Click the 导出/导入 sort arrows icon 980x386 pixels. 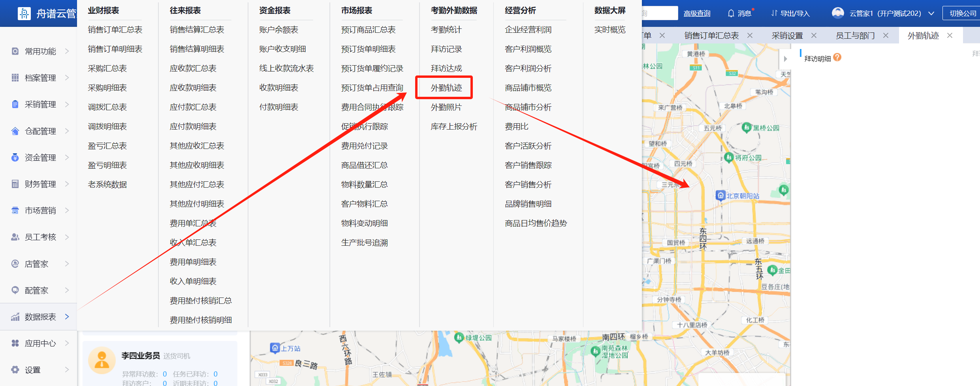pyautogui.click(x=774, y=13)
